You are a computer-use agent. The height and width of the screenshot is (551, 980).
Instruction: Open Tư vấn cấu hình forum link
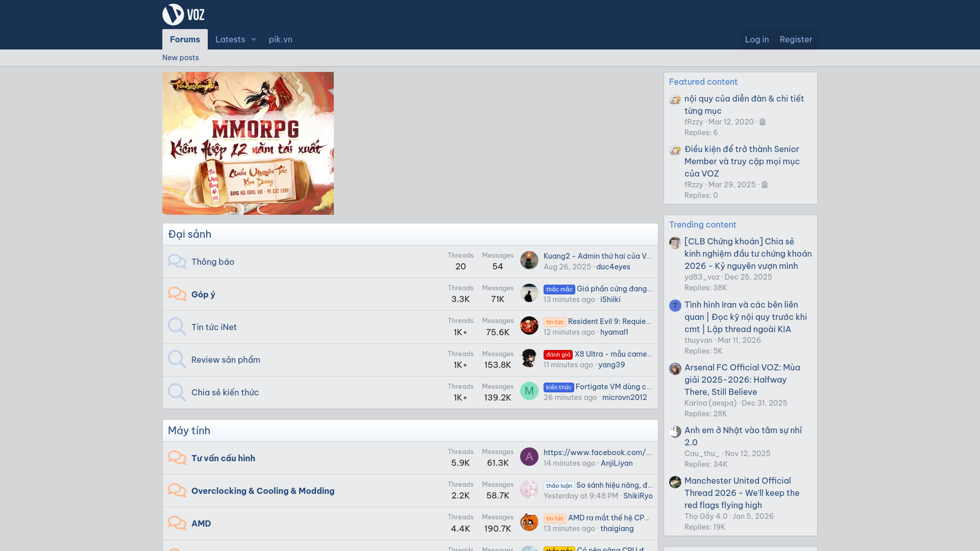[x=223, y=458]
